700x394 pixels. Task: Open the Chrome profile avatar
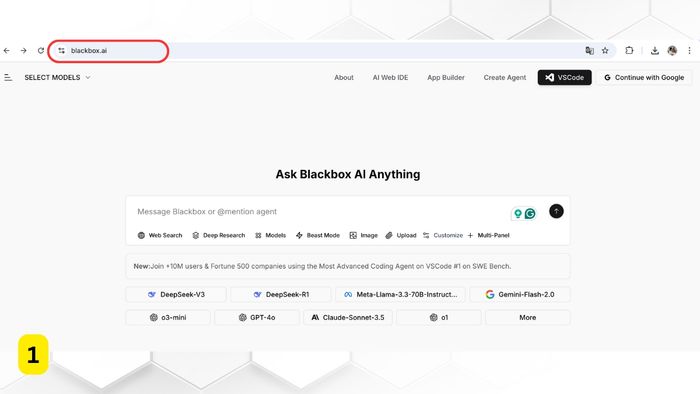(672, 51)
